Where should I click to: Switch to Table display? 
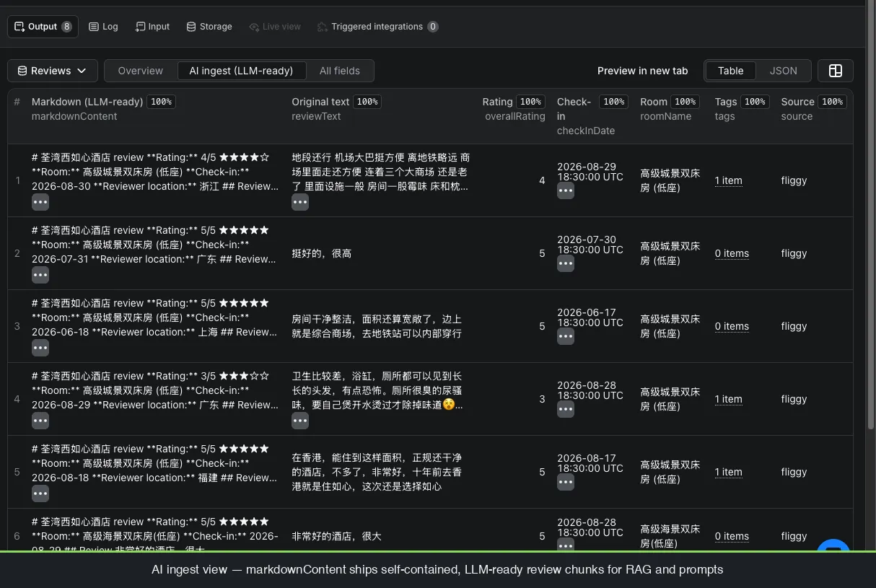(730, 71)
